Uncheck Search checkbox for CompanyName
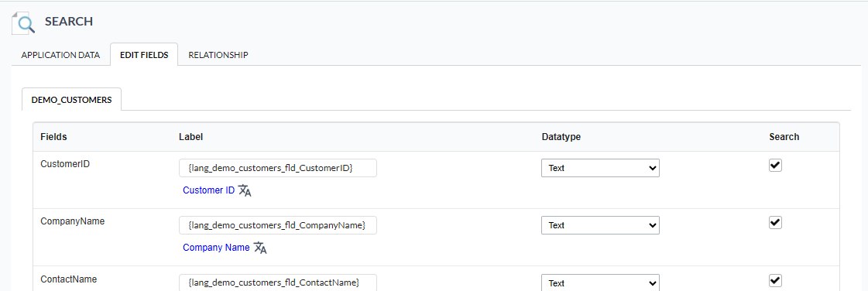The width and height of the screenshot is (868, 291). tap(776, 222)
